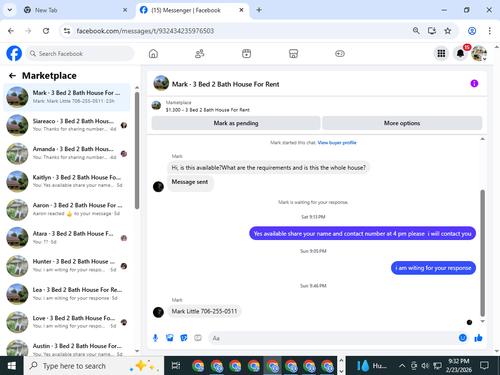Open the Windows notification center icon
This screenshot has width=500, height=375.
484,366
